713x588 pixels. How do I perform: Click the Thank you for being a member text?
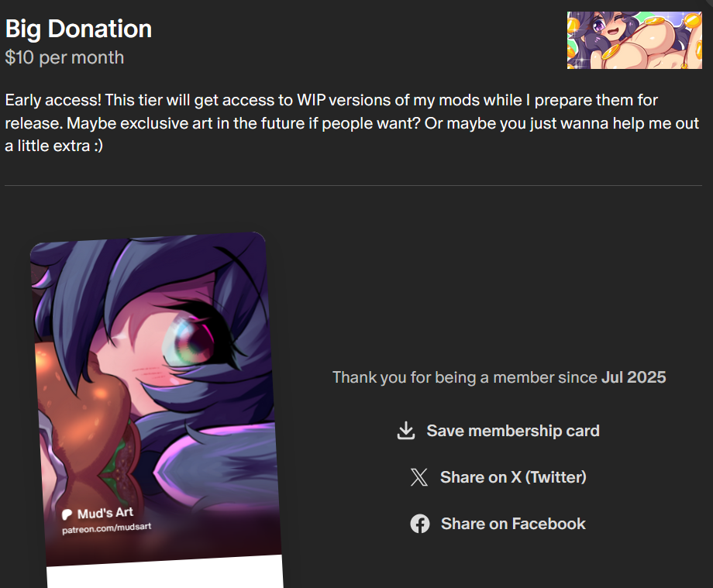tap(465, 377)
